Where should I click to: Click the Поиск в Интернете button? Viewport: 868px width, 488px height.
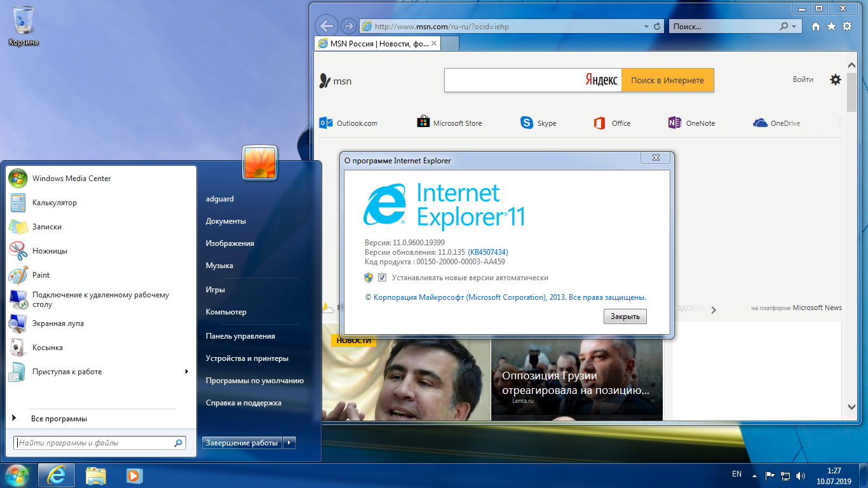(667, 81)
